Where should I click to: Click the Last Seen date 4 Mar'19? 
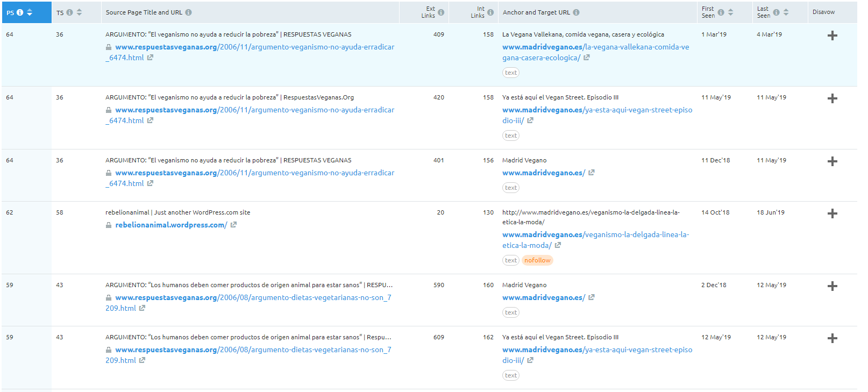point(770,34)
